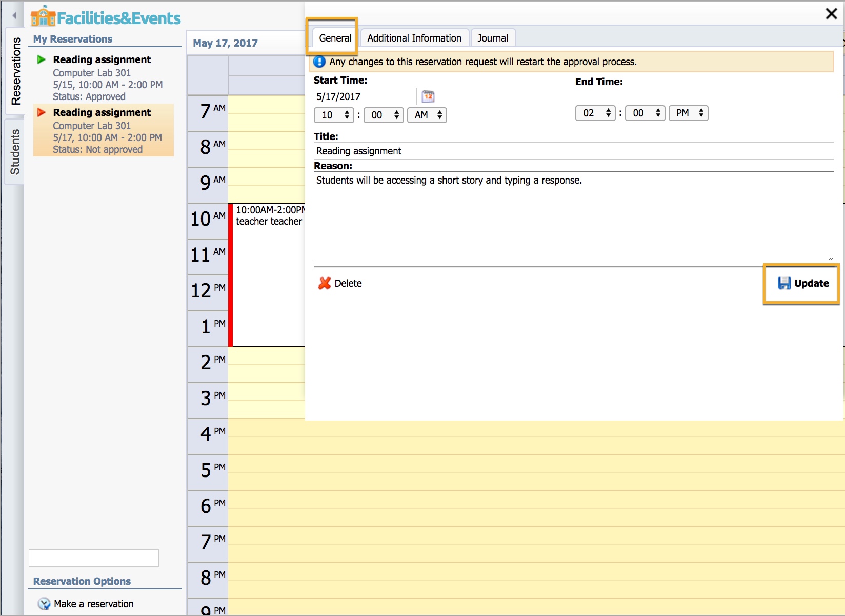
Task: Click the Reservation Options heading
Action: 82,581
